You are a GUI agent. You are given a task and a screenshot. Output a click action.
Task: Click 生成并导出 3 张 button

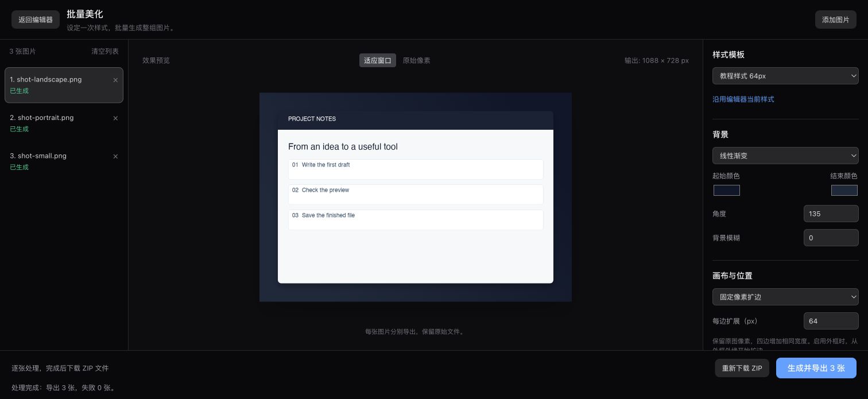click(x=816, y=368)
